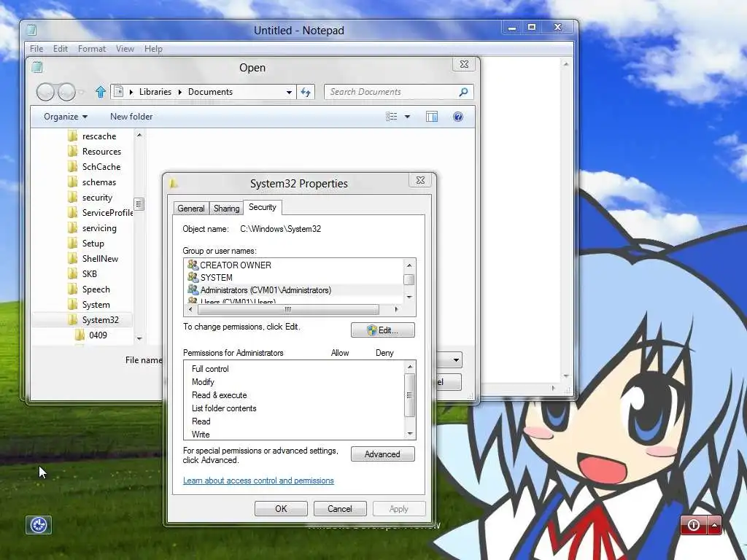Viewport: 747px width, 560px height.
Task: Click the Resources folder icon
Action: tap(73, 152)
